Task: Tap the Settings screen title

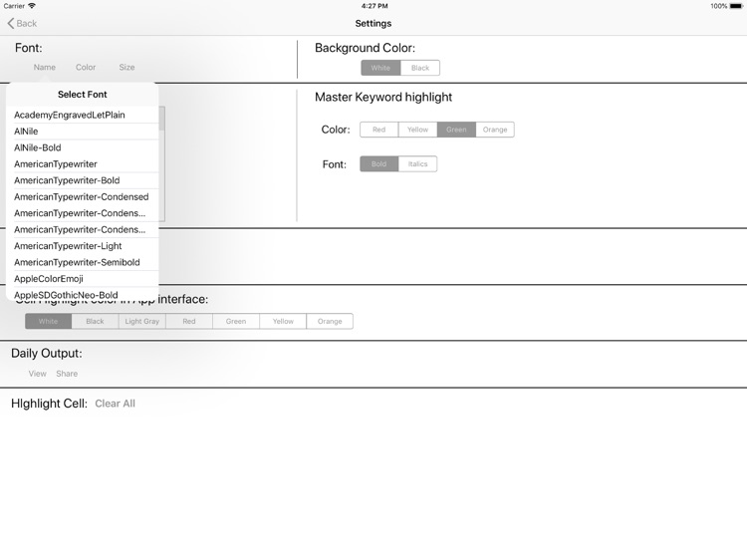Action: click(373, 23)
